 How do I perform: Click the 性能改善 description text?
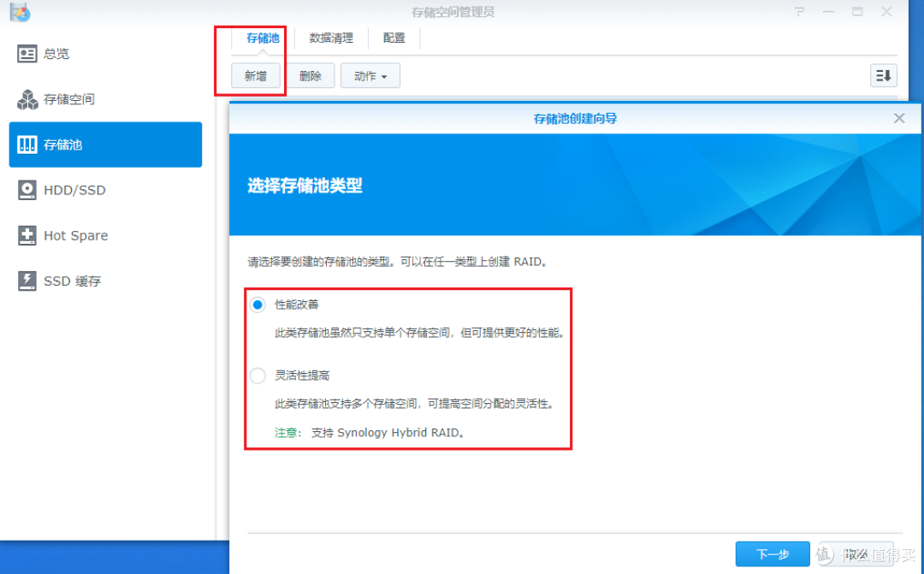click(x=419, y=333)
